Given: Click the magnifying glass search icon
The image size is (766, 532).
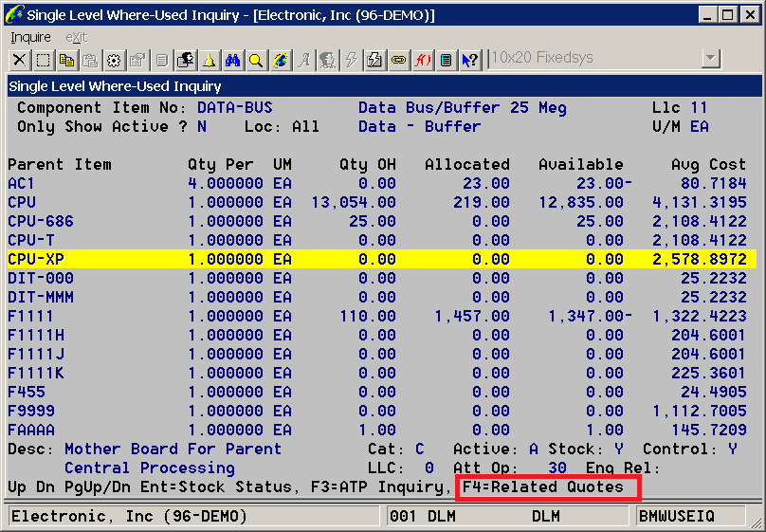Looking at the screenshot, I should click(x=256, y=60).
